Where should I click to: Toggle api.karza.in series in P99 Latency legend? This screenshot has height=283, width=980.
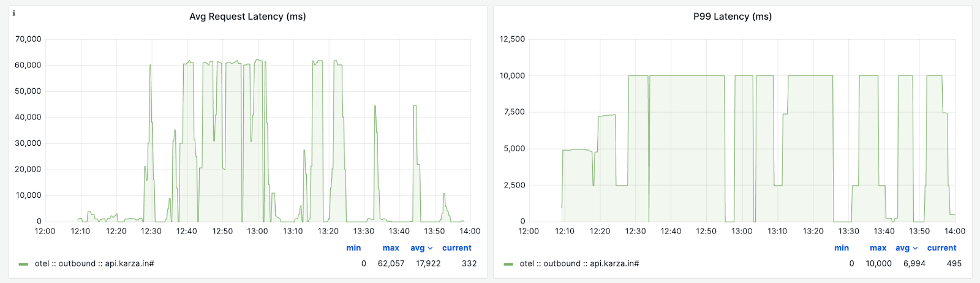(x=579, y=264)
